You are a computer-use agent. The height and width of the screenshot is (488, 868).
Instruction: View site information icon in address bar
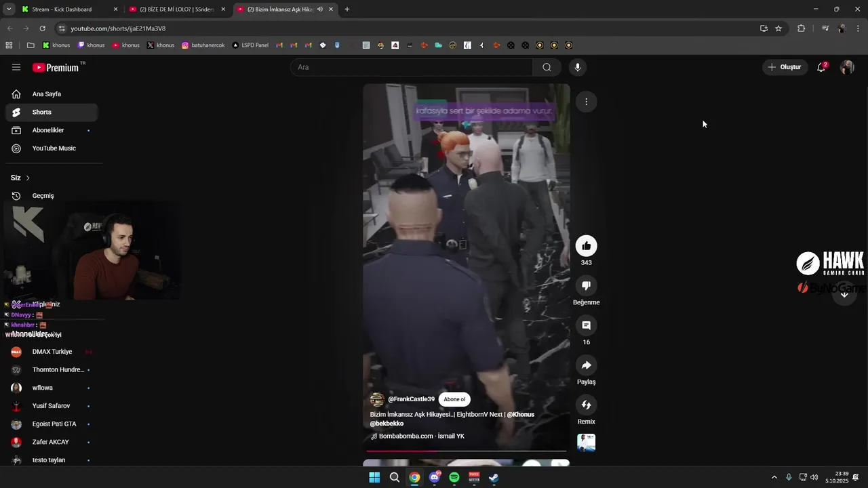click(62, 28)
